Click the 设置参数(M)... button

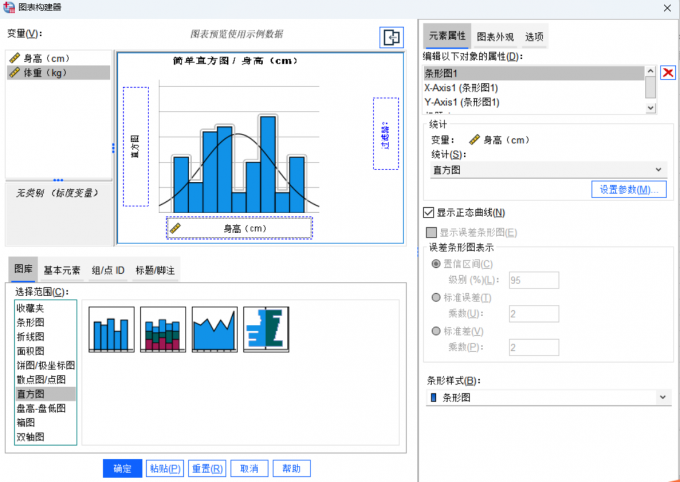pos(629,190)
